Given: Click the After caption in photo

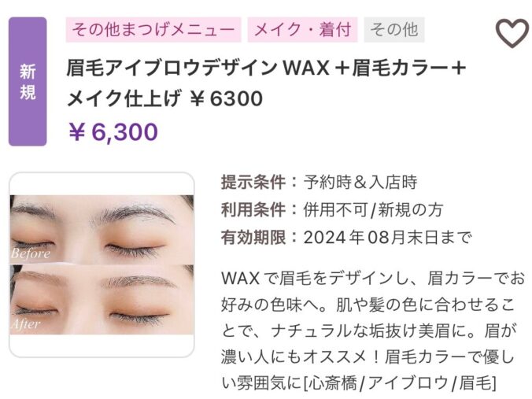Looking at the screenshot, I should click(26, 324).
